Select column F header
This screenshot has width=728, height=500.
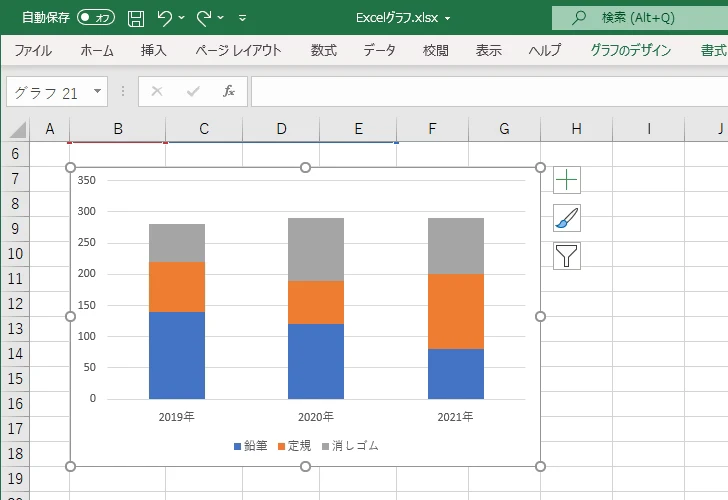(x=432, y=129)
